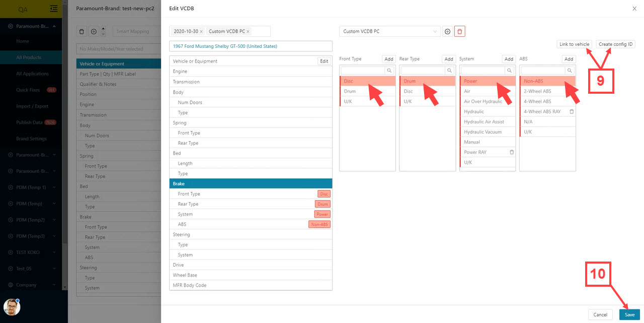Select Disc in the Rear Type list
The height and width of the screenshot is (323, 644).
click(x=428, y=91)
